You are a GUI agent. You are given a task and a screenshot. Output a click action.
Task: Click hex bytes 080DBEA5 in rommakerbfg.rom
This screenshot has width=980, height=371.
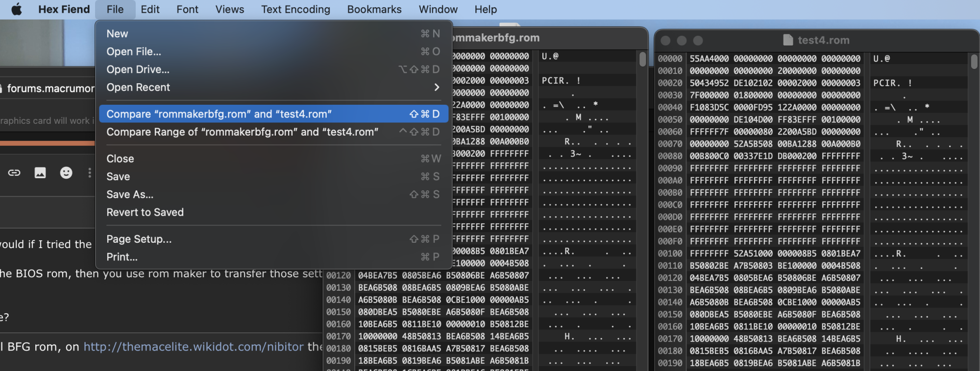377,312
